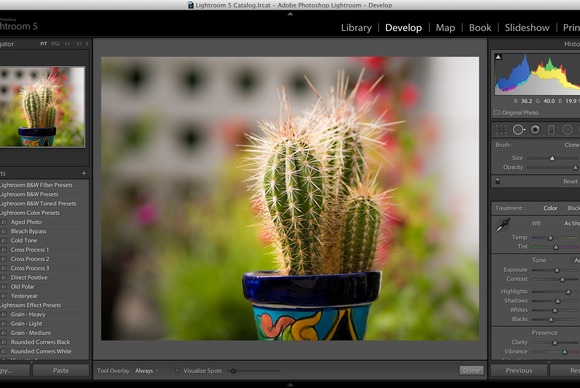Click the Bleach Bypass preset icon

(4, 231)
